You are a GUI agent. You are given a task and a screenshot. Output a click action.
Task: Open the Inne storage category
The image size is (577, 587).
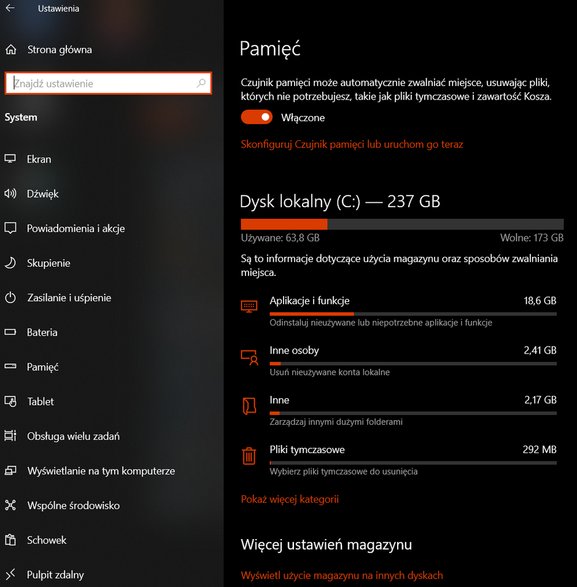(x=399, y=411)
